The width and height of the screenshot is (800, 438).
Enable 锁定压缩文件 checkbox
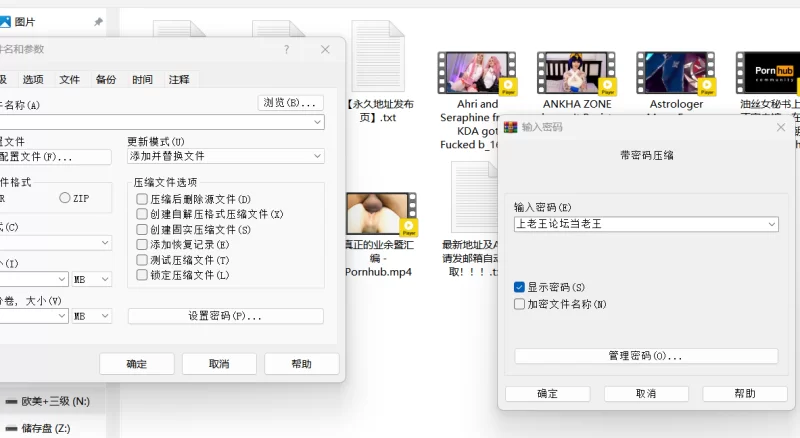(x=142, y=275)
